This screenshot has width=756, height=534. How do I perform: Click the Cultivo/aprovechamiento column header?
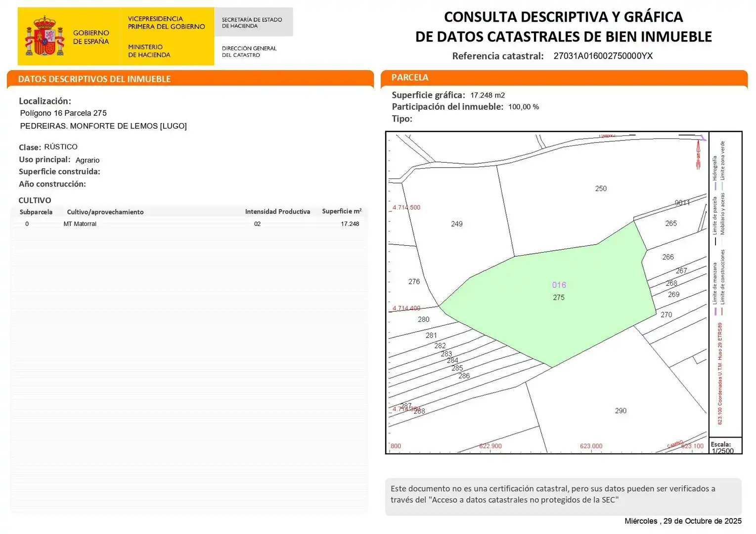[105, 212]
